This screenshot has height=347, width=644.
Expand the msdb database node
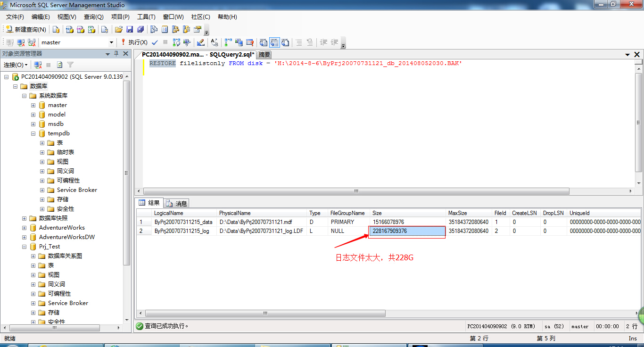(x=33, y=124)
